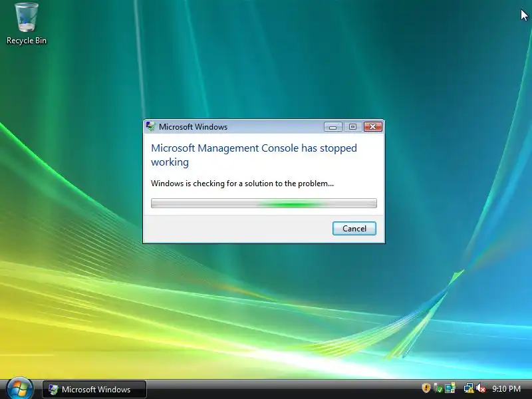532x399 pixels.
Task: Click the disabled maximize button in dialog
Action: (353, 126)
